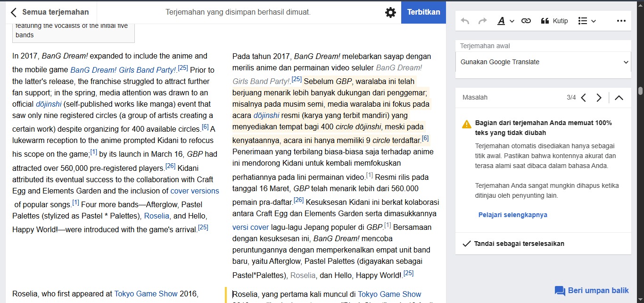Image resolution: width=644 pixels, height=303 pixels.
Task: Open list structure dropdown
Action: (x=587, y=21)
